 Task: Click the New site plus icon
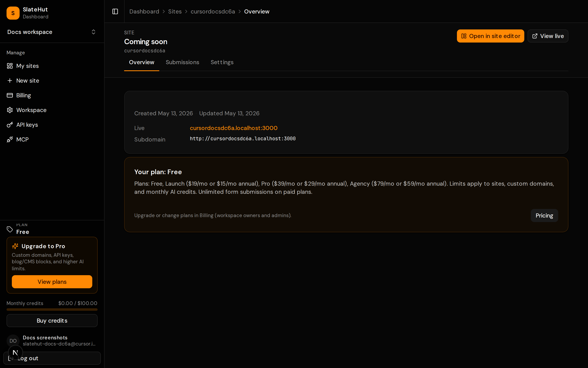coord(10,81)
